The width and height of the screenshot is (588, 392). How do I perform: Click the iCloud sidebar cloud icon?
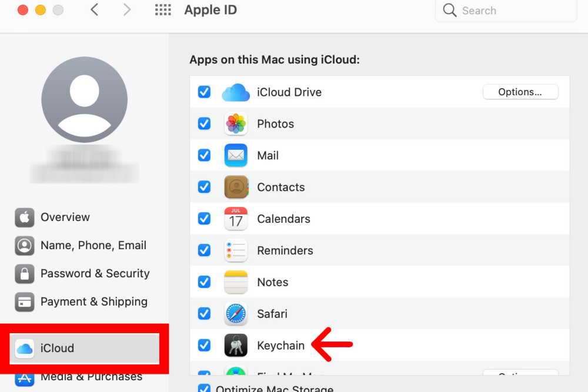coord(24,349)
